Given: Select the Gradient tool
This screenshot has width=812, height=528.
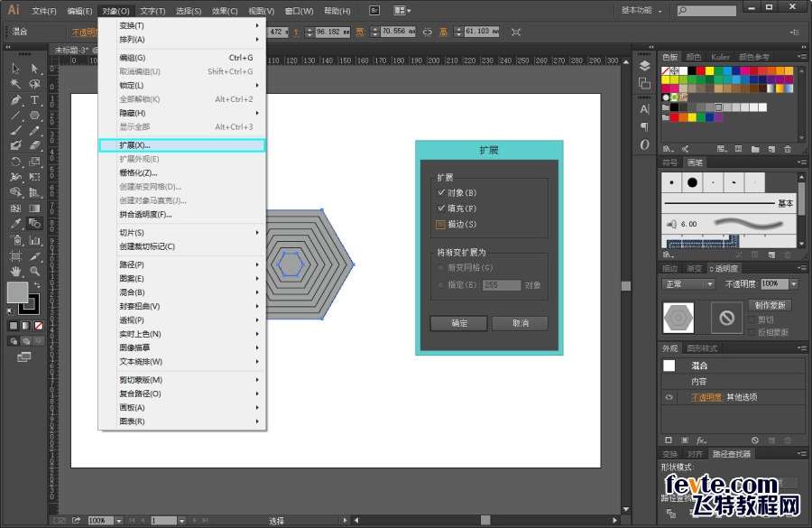Looking at the screenshot, I should point(34,208).
